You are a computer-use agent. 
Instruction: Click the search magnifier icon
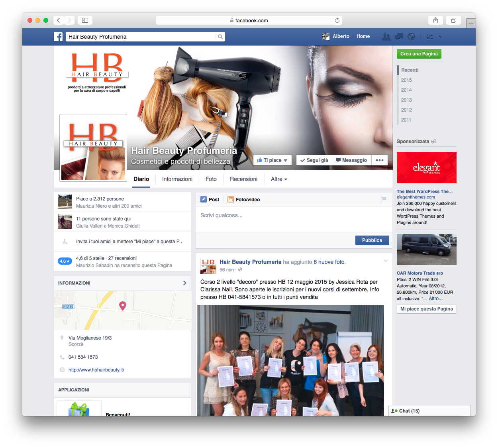tap(220, 37)
